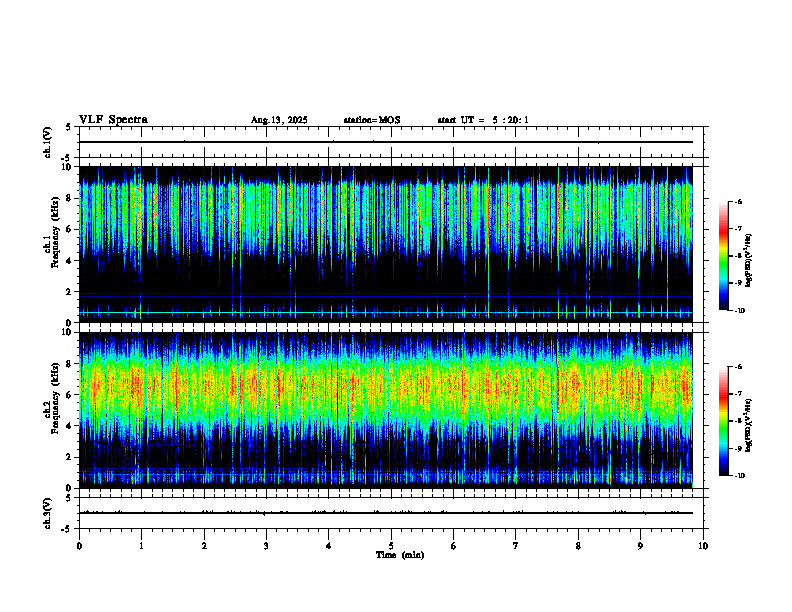Viewport: 792px width, 612px height.
Task: Click the "6" kHz tick on ch.2 frequency axis
Action: coord(70,395)
